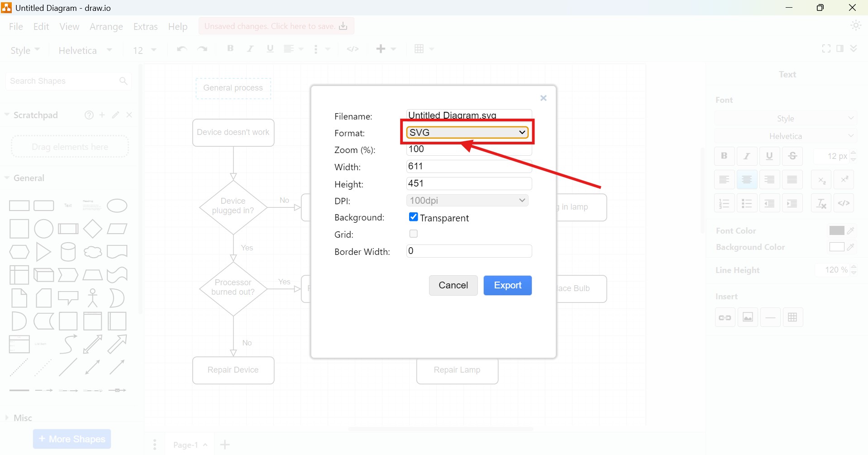
Task: Click the fullscreen icon in the top right toolbar
Action: (x=826, y=48)
